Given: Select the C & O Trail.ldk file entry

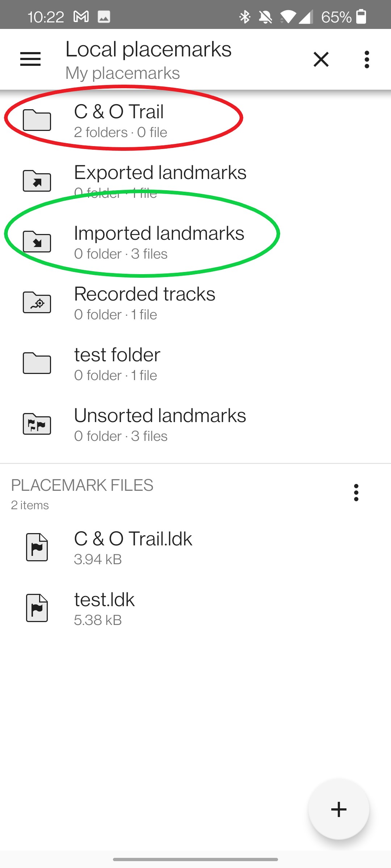Looking at the screenshot, I should 133,547.
